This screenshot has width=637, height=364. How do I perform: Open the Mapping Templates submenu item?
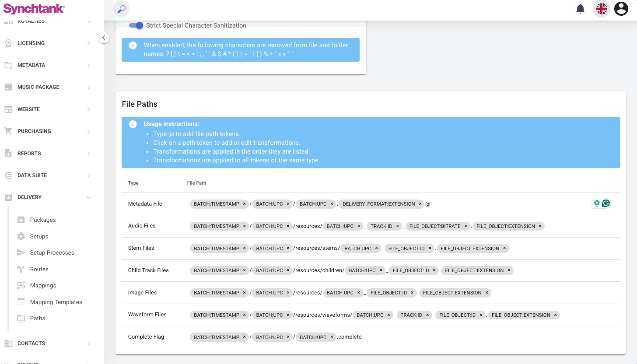tap(56, 302)
